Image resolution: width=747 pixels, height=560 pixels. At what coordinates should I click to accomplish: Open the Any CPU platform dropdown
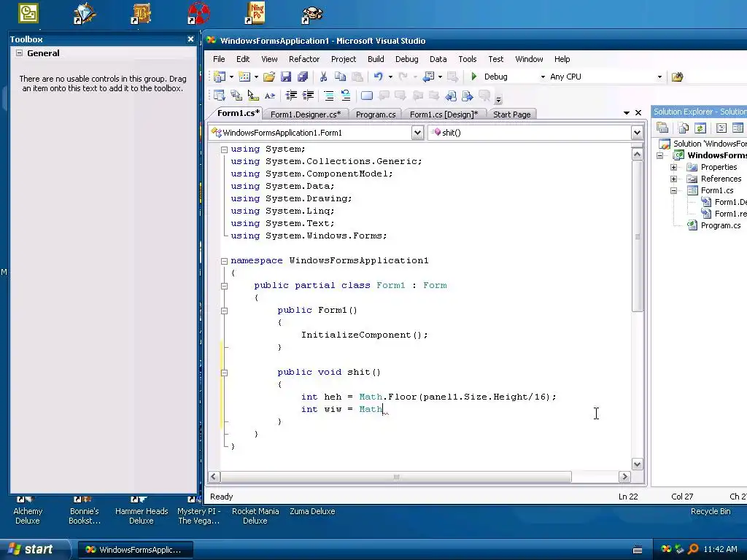[x=659, y=77]
